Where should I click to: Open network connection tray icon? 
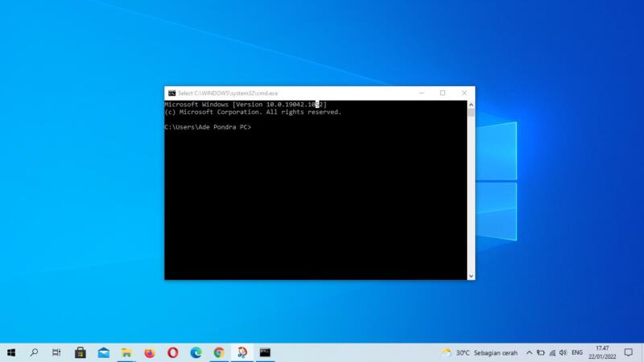[x=552, y=352]
